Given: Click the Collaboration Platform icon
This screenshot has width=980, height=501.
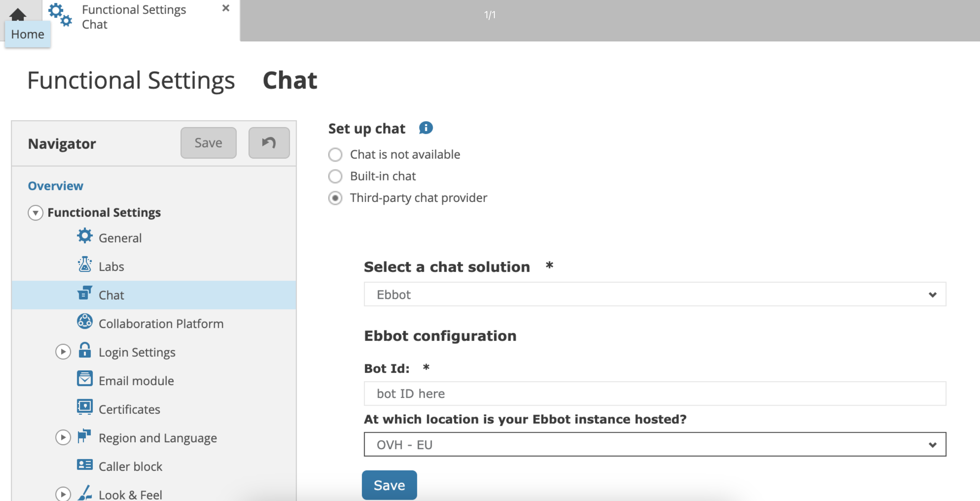Looking at the screenshot, I should pyautogui.click(x=85, y=321).
